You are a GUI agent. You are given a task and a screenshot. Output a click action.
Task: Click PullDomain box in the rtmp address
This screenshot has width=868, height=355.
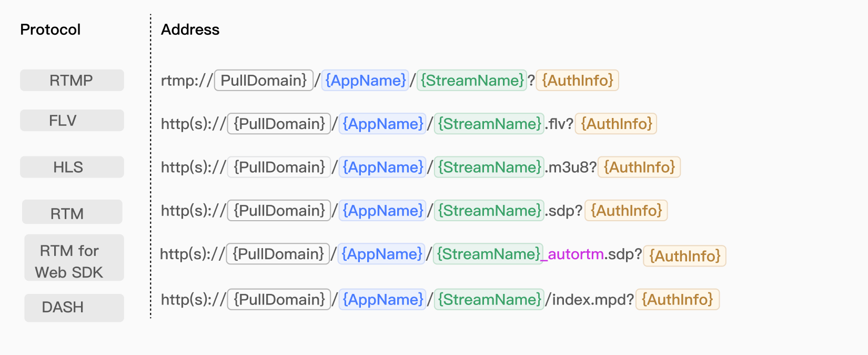pyautogui.click(x=264, y=80)
